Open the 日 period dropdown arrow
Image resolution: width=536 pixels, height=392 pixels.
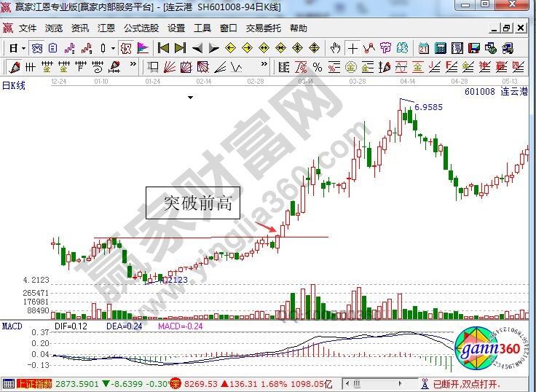pos(23,48)
